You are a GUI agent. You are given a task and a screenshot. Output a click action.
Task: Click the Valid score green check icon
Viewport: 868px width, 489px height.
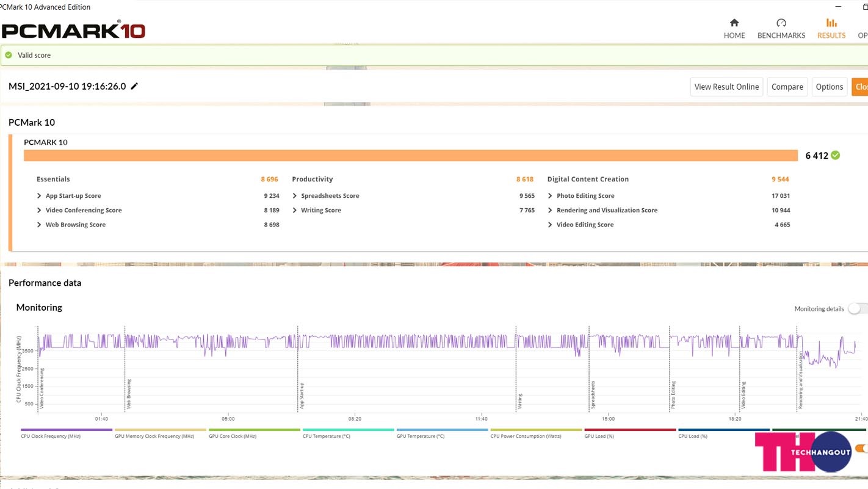coord(9,55)
